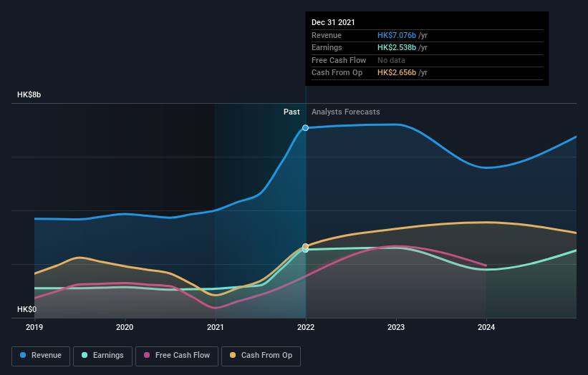Image resolution: width=588 pixels, height=375 pixels.
Task: Click the HK$8b y-axis label
Action: tap(29, 94)
